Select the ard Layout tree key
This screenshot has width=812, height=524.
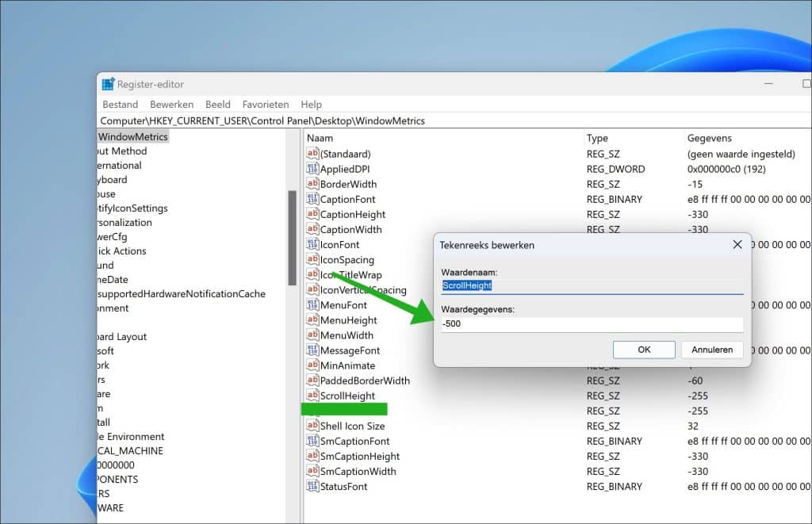(121, 337)
